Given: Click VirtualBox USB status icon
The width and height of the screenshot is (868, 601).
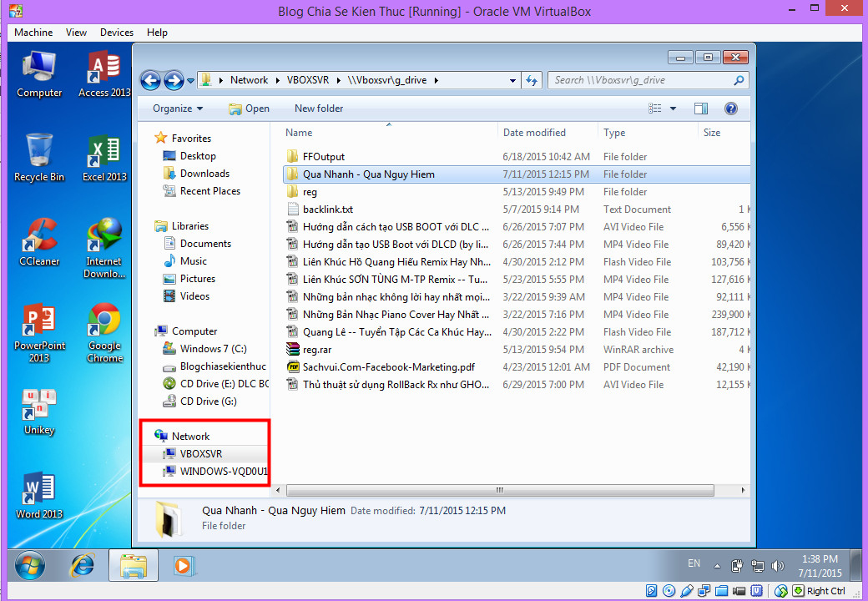Looking at the screenshot, I should 686,591.
